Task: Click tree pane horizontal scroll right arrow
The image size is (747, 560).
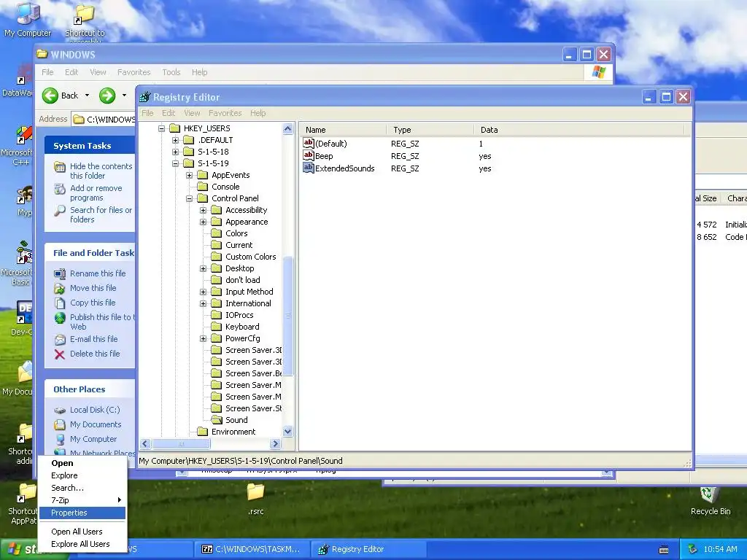Action: (x=275, y=444)
